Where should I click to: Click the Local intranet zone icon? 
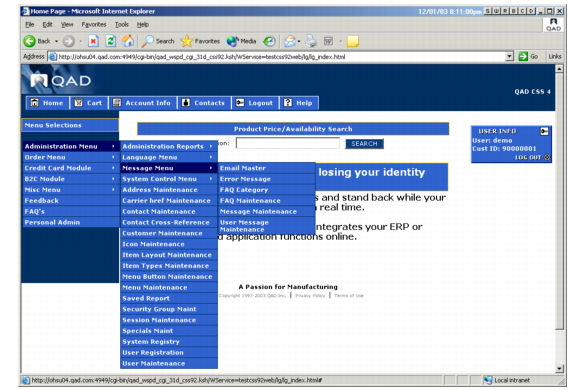pos(488,380)
